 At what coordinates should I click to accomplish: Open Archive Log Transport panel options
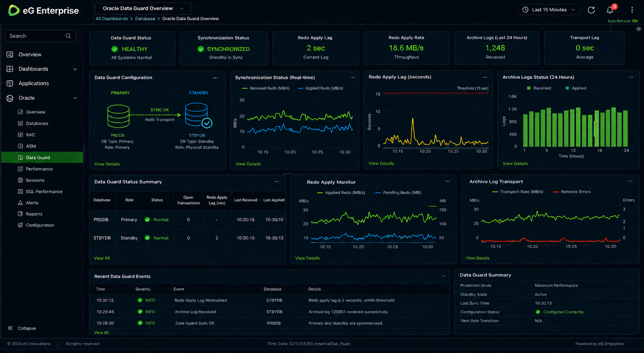(x=630, y=181)
